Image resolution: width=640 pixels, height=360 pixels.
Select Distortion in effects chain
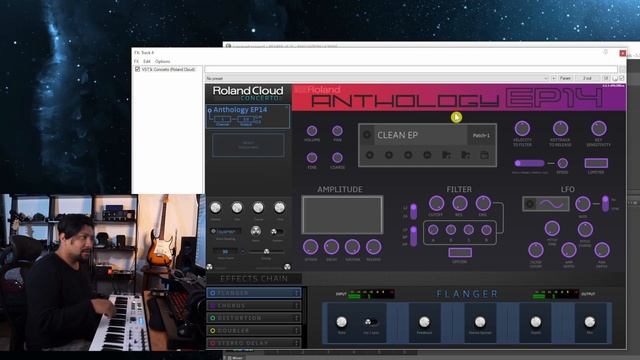point(253,318)
